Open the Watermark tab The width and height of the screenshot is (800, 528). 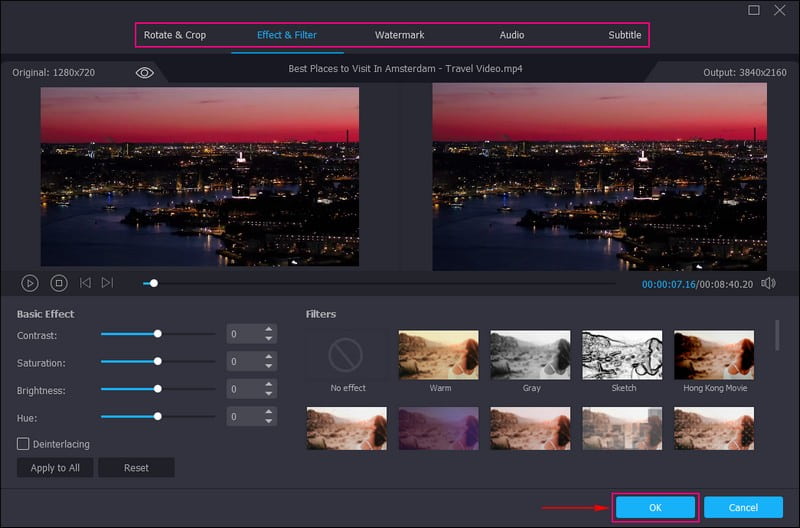click(399, 35)
